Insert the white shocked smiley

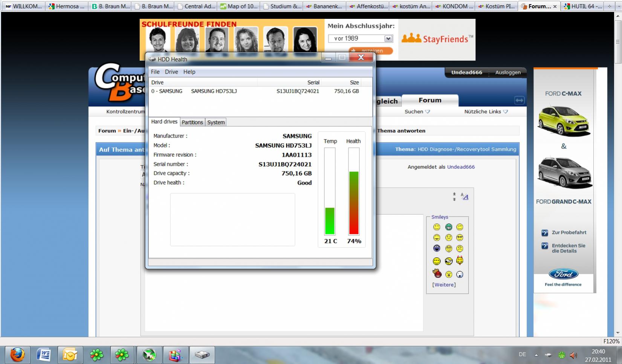460,274
